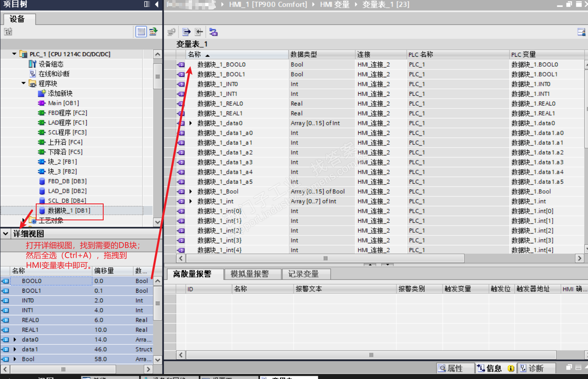This screenshot has height=379, width=588.
Task: Click HMI_1 [TP900 Comfort] in the breadcrumb
Action: coord(268,5)
